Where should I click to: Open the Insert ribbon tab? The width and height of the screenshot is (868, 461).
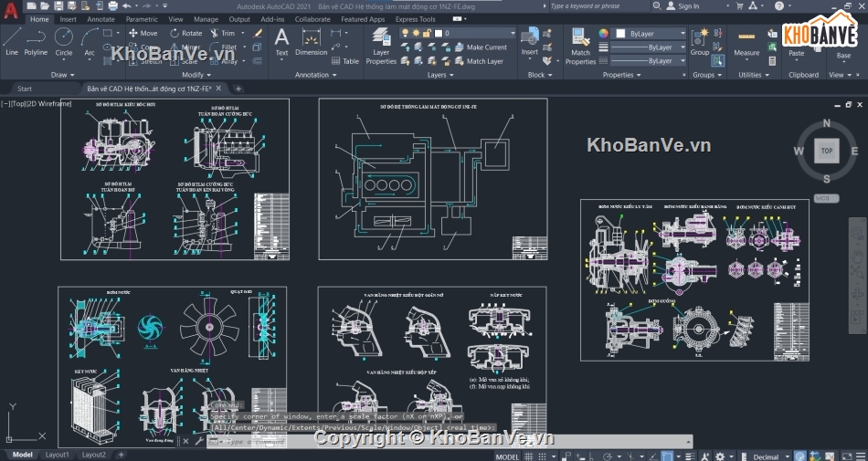tap(69, 19)
